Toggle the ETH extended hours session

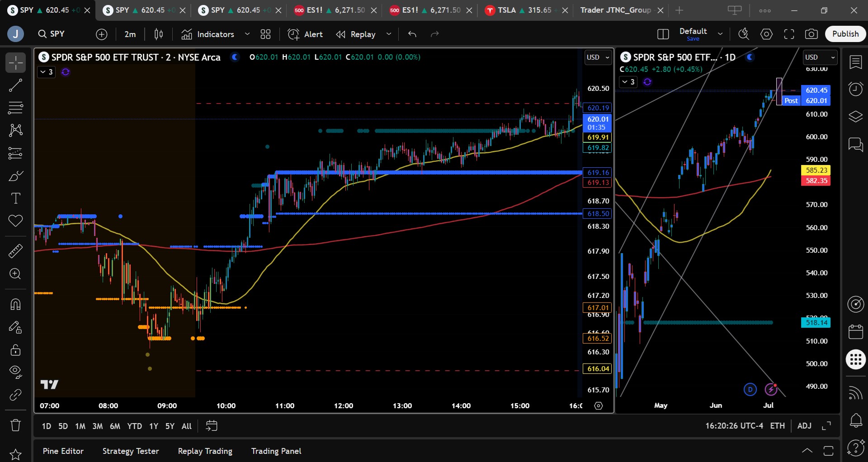778,426
